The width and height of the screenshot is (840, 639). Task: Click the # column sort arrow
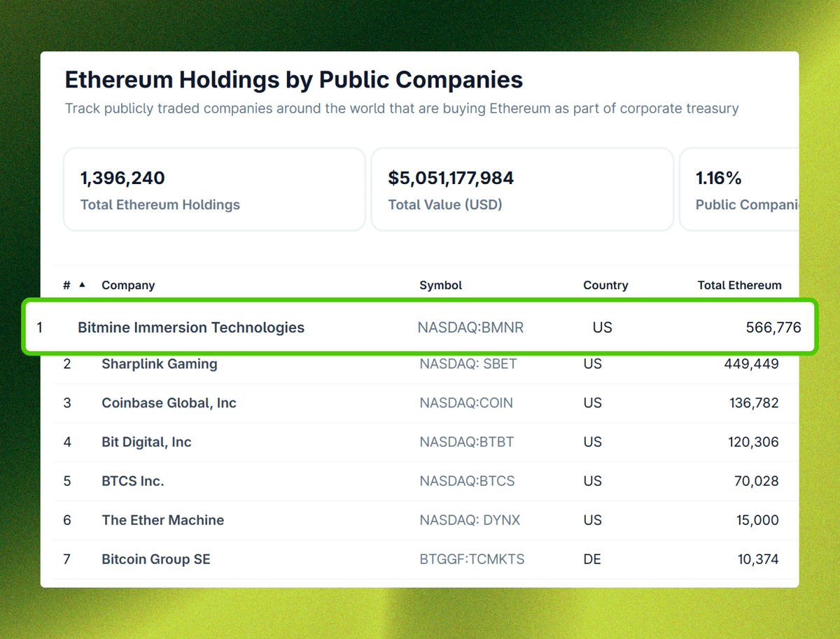(82, 285)
